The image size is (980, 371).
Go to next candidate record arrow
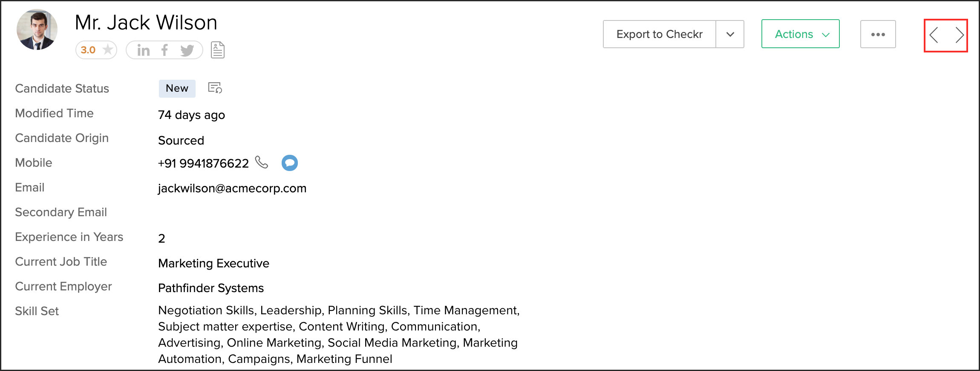[x=959, y=35]
